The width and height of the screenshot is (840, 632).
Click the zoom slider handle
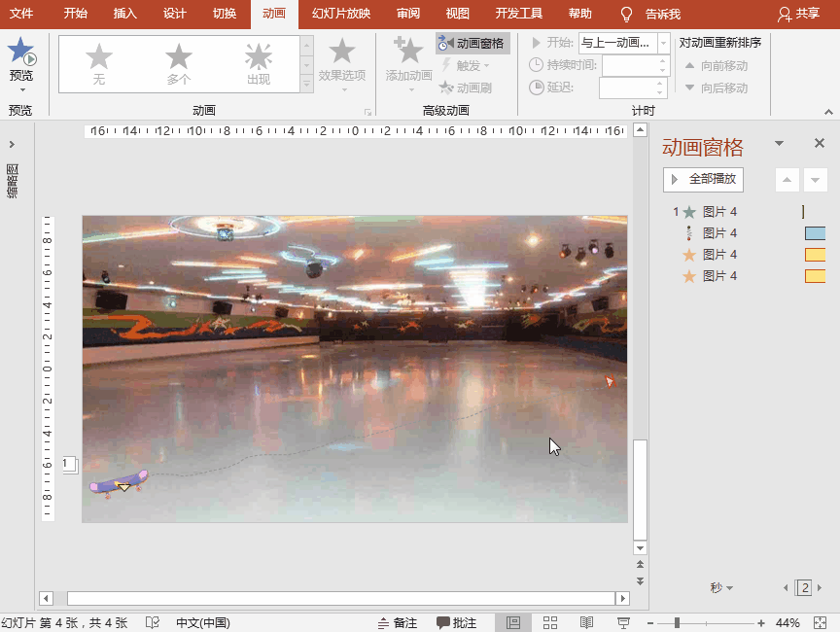pyautogui.click(x=677, y=622)
